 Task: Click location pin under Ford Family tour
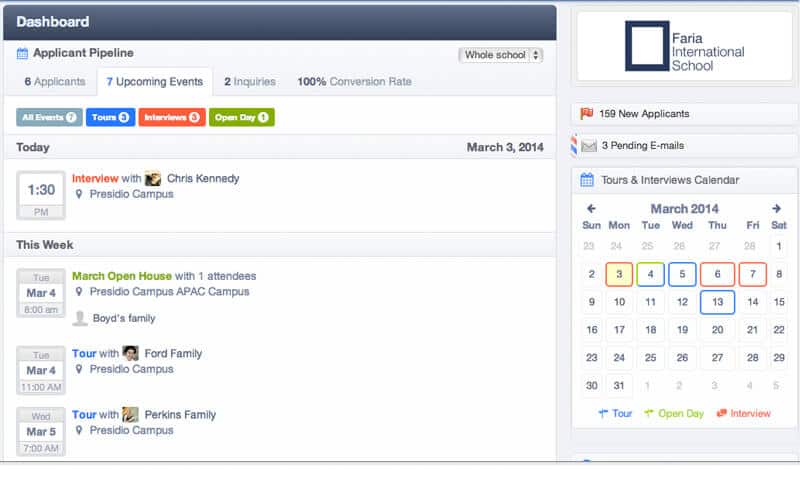point(79,369)
